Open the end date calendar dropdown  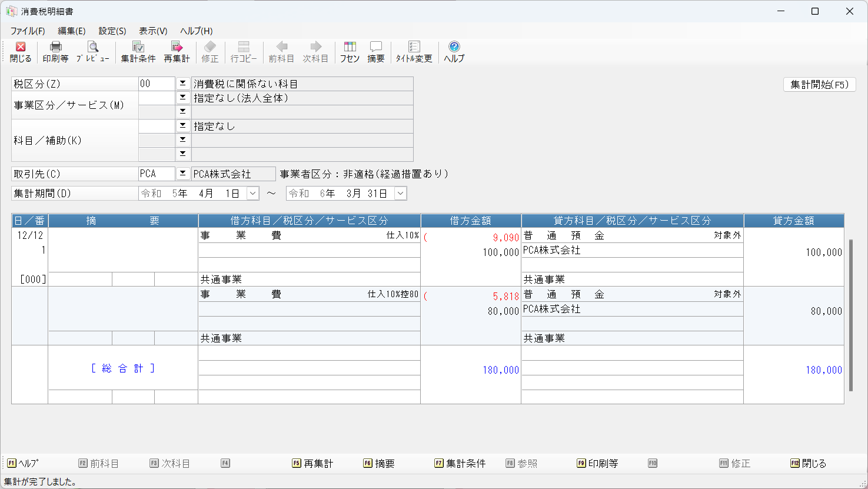click(x=400, y=193)
